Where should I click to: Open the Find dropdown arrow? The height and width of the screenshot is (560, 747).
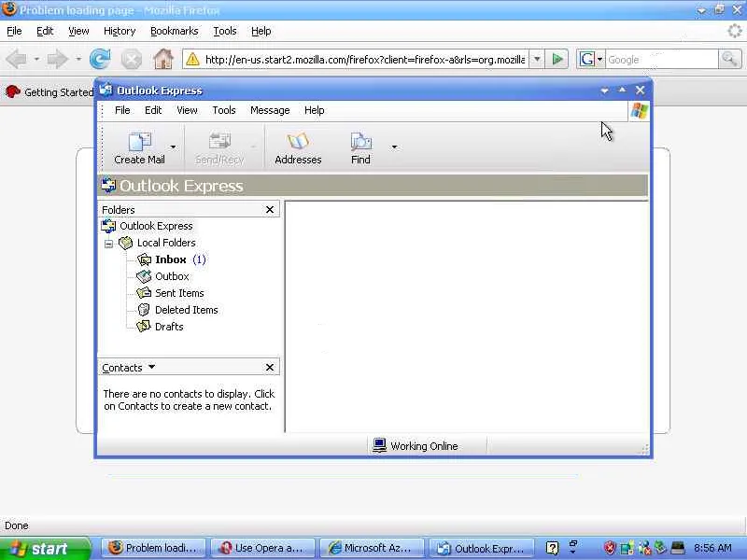394,147
